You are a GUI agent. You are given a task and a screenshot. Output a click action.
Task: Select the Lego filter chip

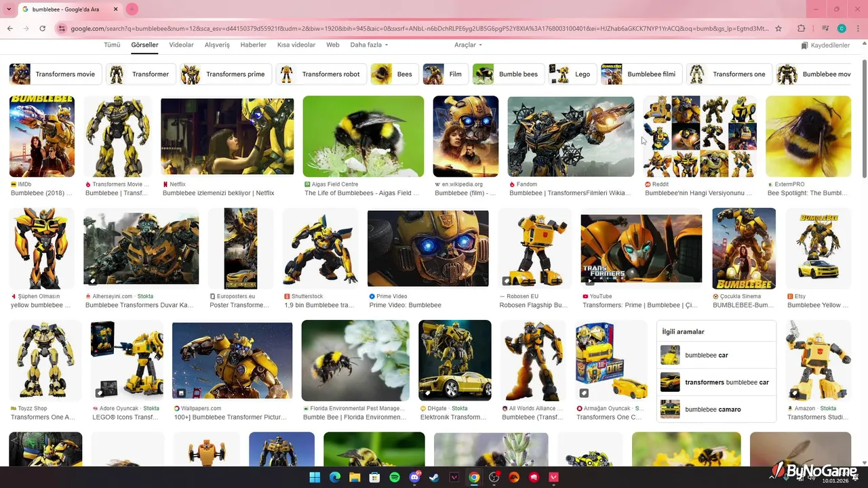573,74
